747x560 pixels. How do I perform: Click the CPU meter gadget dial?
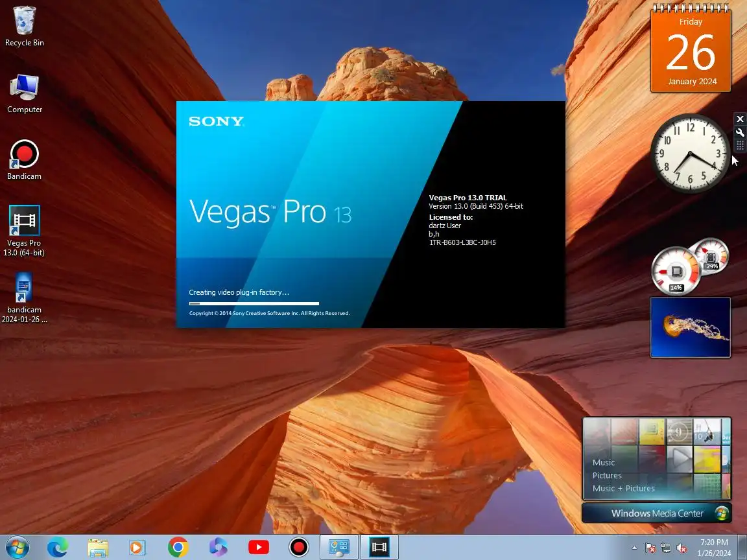click(676, 270)
